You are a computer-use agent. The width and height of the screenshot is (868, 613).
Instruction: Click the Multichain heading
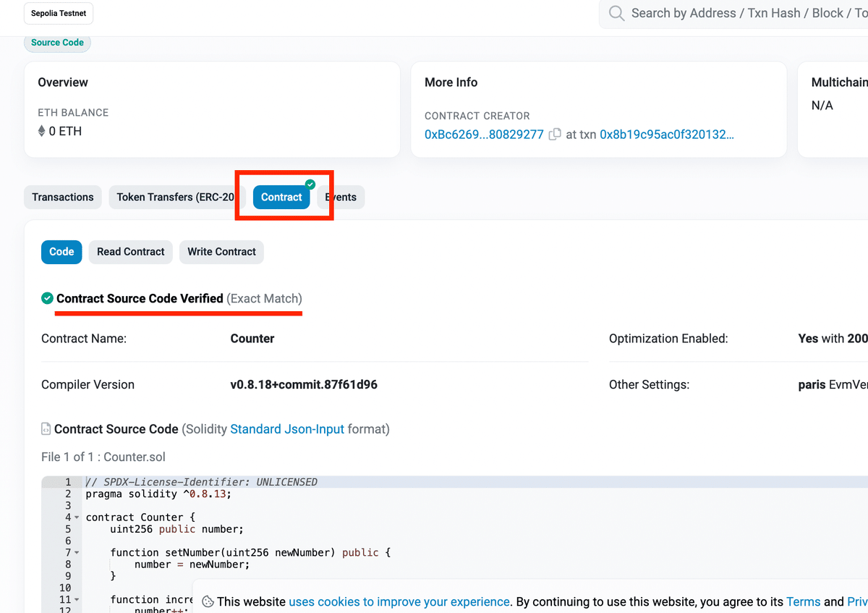click(840, 83)
